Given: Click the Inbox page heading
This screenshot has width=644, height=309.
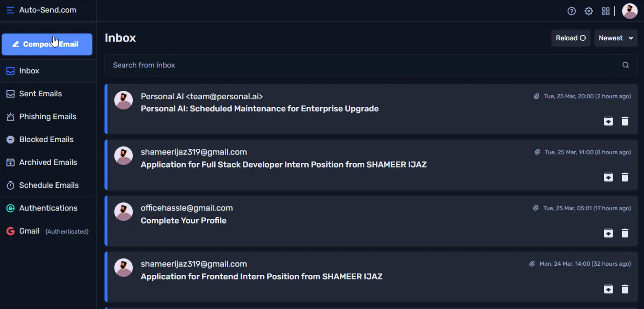Looking at the screenshot, I should point(120,38).
